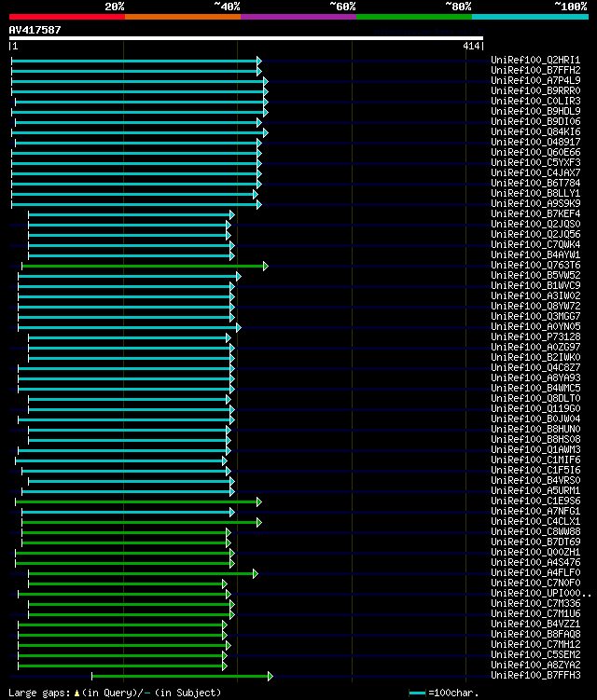Select label UniRef100_B6T784
The width and height of the screenshot is (597, 700).
pyautogui.click(x=535, y=183)
